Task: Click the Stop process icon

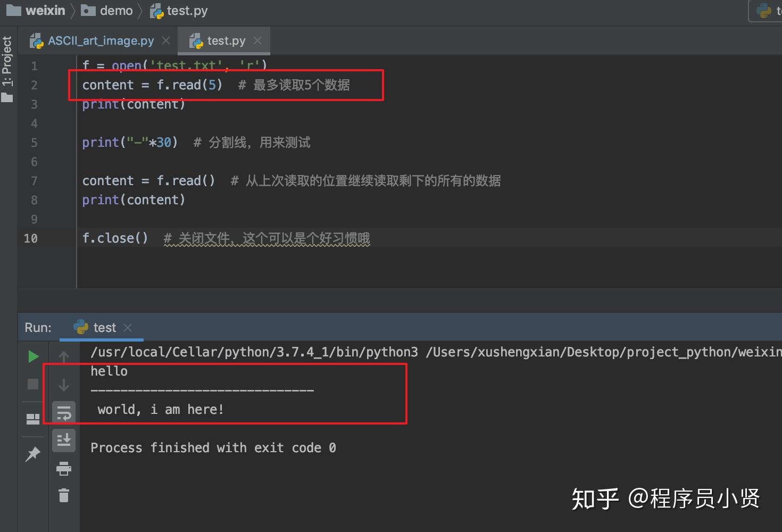Action: click(33, 384)
